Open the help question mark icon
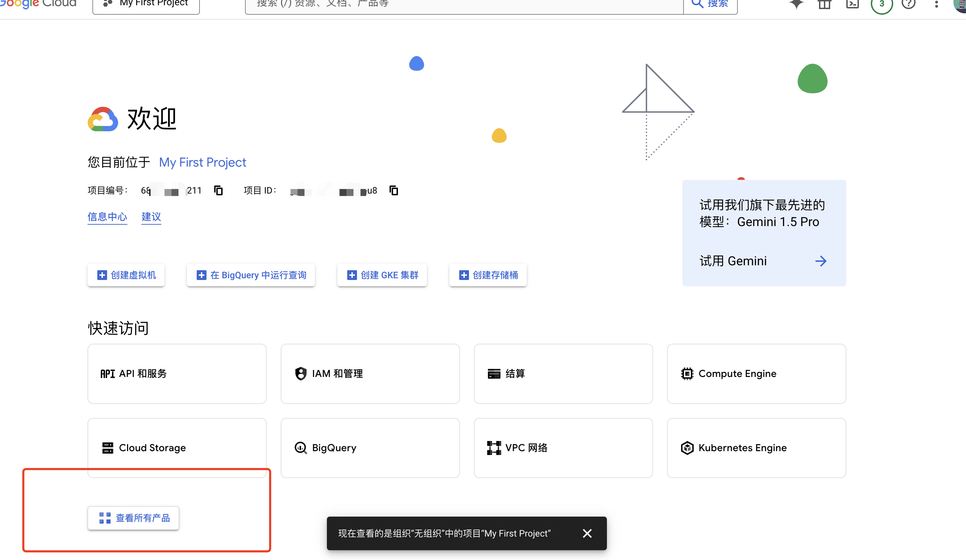The width and height of the screenshot is (966, 560). (x=909, y=4)
